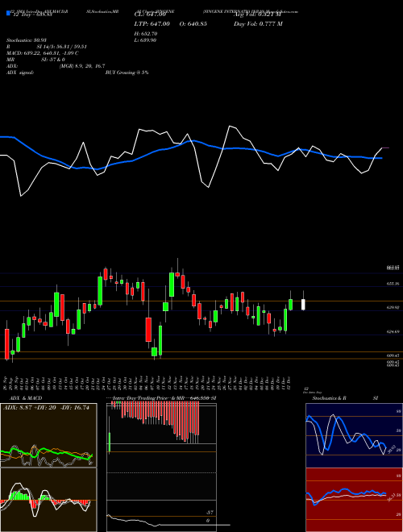Click the '624.69' price axis label
403x532 pixels.
point(393,331)
